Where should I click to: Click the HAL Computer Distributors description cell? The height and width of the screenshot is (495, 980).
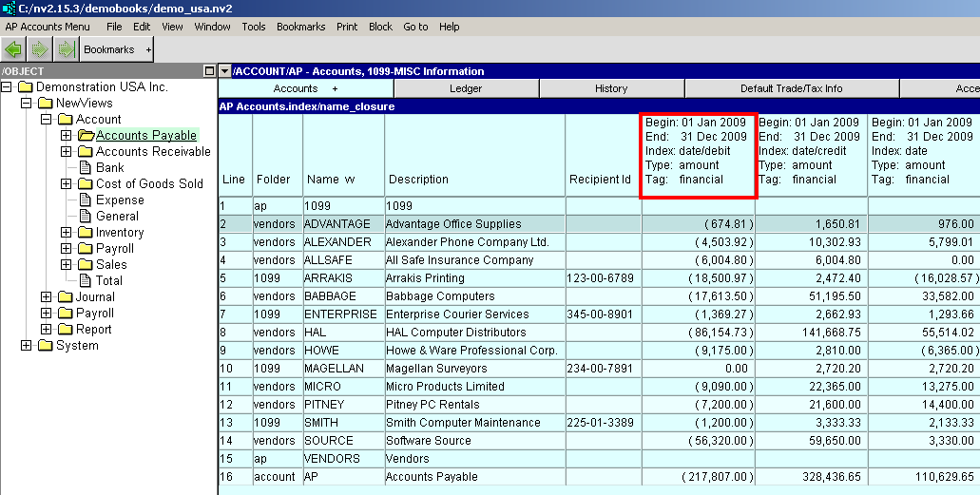(x=455, y=333)
